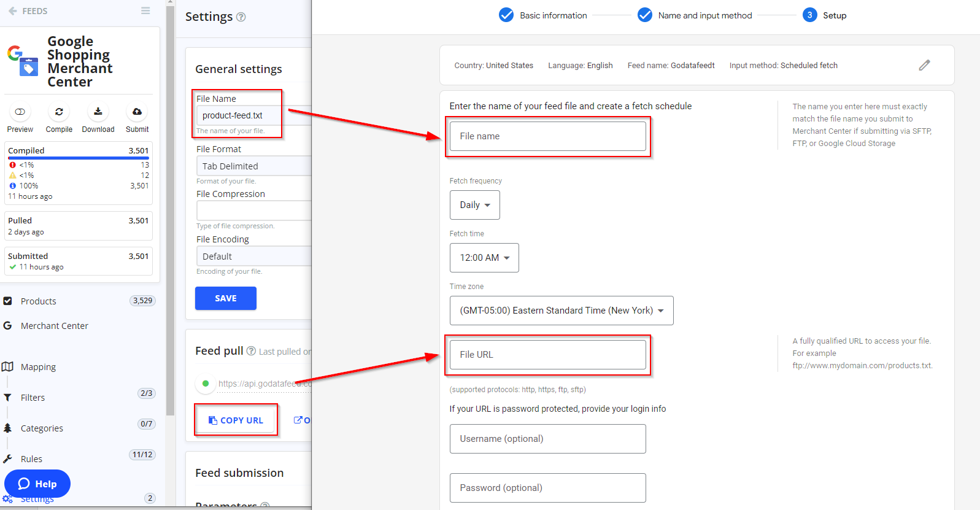Click the green feed pull status indicator
Screen dimensions: 980x510
click(x=206, y=384)
